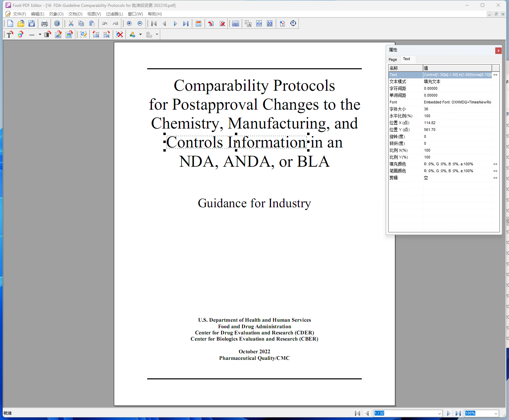Select the 字体大小 value 36 field
The width and height of the screenshot is (509, 420).
click(457, 109)
